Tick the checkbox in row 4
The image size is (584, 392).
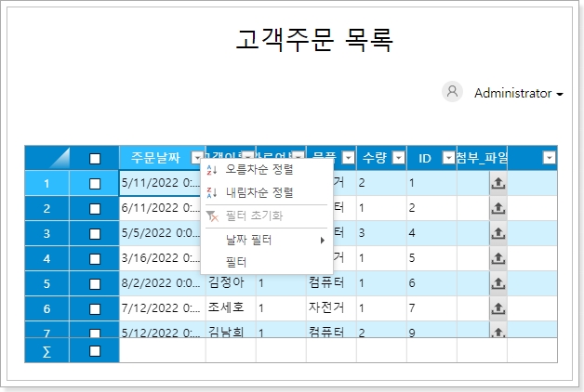coord(95,258)
